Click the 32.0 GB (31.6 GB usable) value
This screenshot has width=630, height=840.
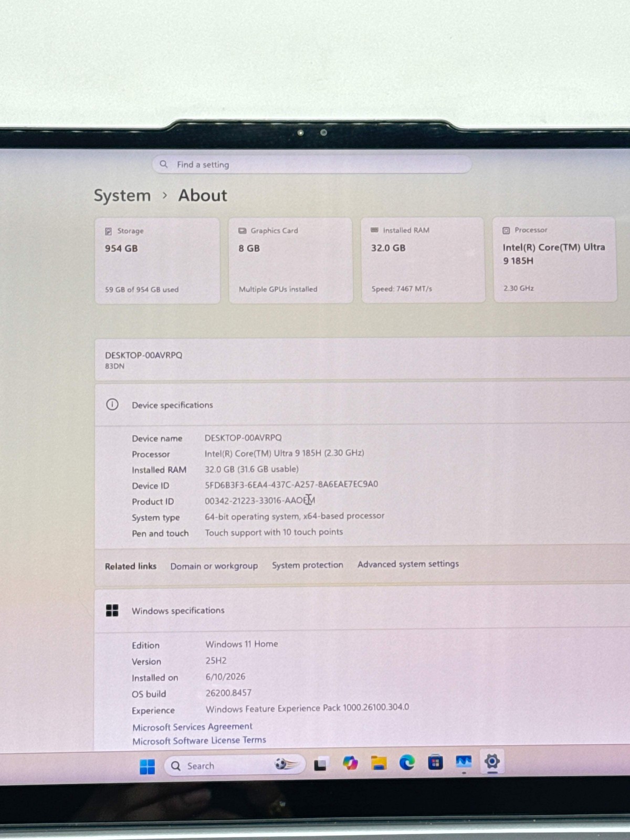coord(251,469)
